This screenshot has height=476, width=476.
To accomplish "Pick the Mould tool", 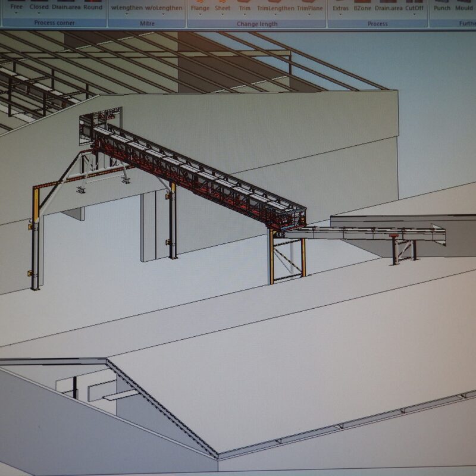I will pos(464,8).
